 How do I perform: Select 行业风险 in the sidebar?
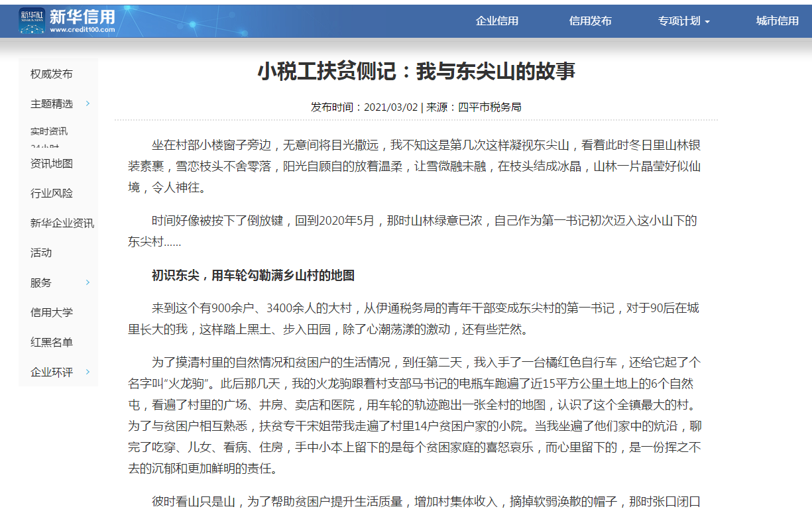(x=52, y=194)
